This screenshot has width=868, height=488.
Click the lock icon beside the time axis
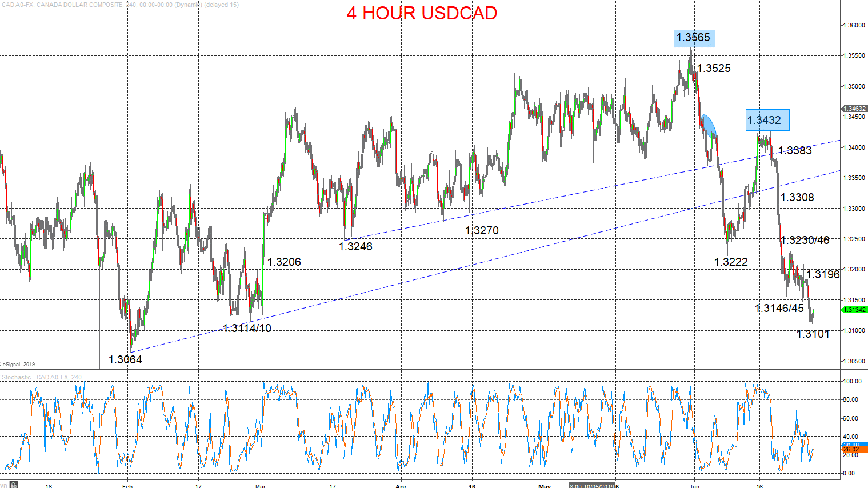click(x=14, y=485)
